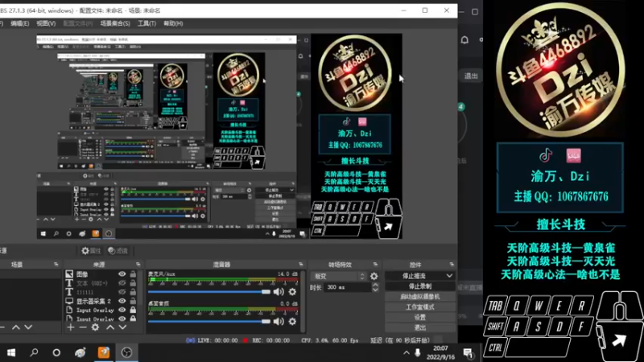Pop out the 混音器 dock panel
Screen dimensions: 644x362
pyautogui.click(x=301, y=265)
